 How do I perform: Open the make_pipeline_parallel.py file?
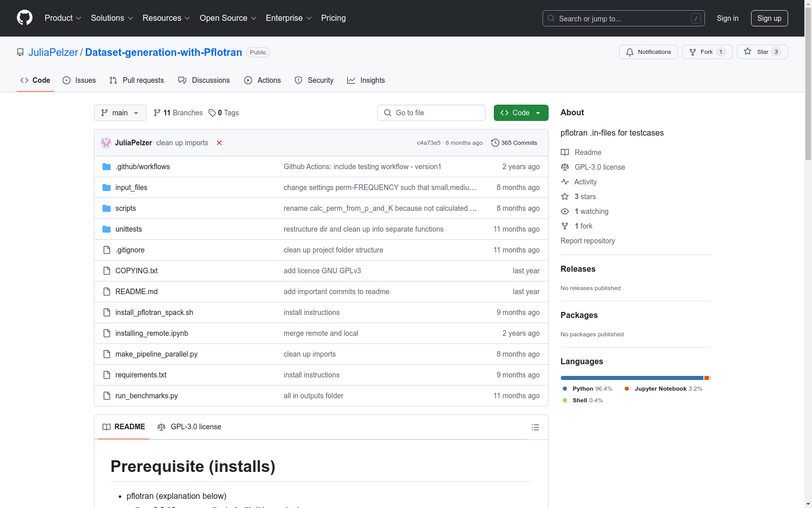tap(156, 354)
